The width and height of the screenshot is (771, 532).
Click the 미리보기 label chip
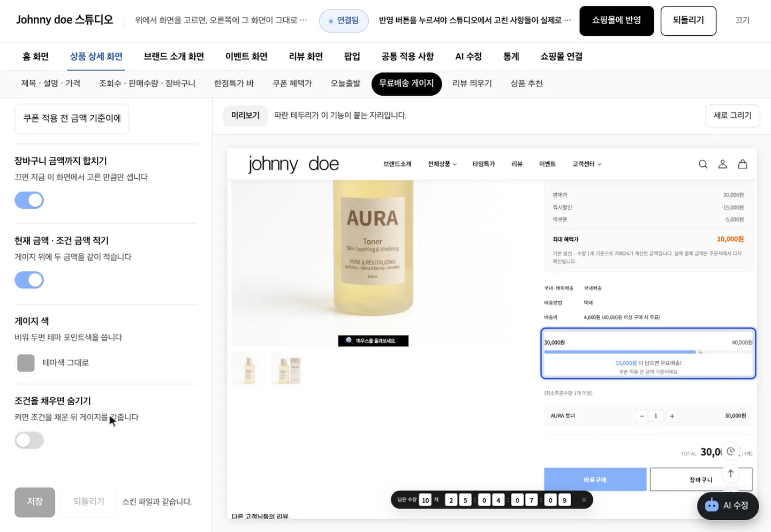pos(245,116)
